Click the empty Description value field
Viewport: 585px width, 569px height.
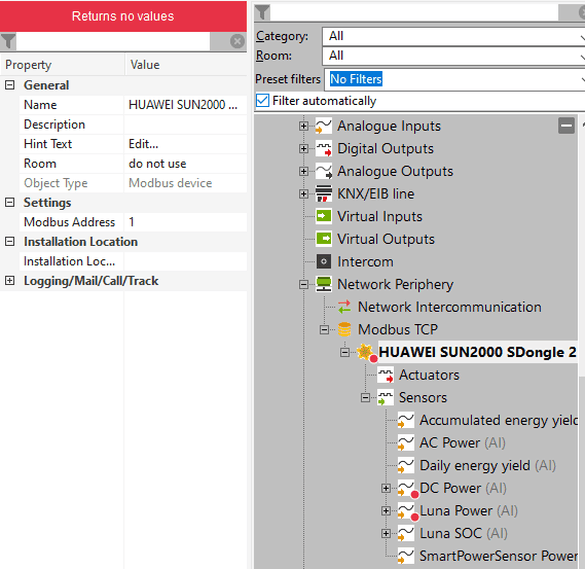185,124
